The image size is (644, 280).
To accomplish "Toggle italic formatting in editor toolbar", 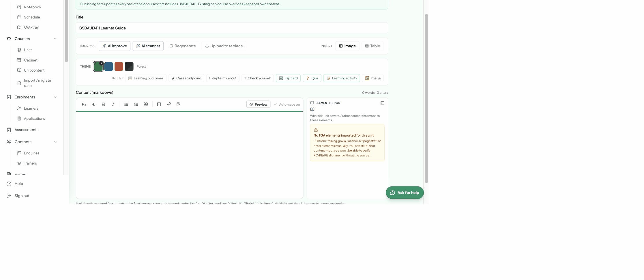I will [x=113, y=104].
